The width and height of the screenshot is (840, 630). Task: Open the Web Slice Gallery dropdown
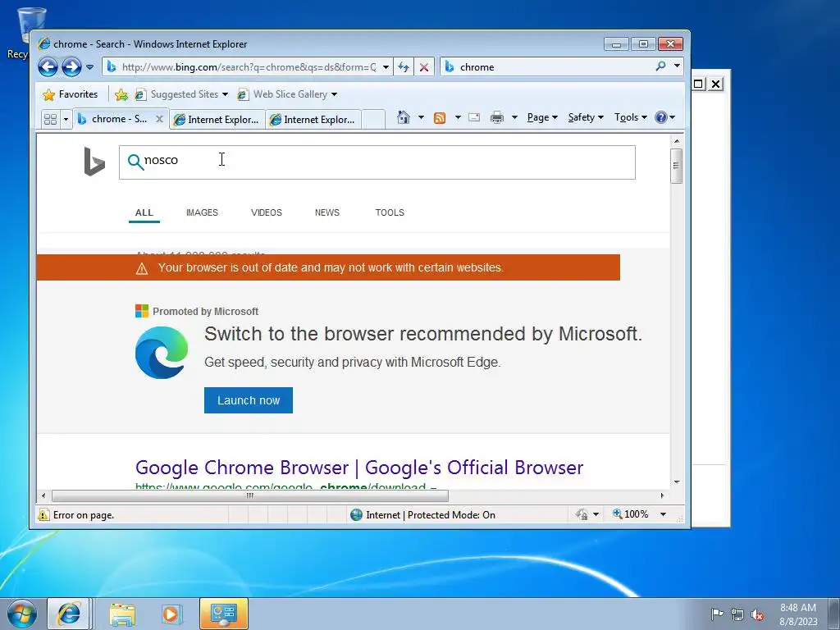coord(287,94)
